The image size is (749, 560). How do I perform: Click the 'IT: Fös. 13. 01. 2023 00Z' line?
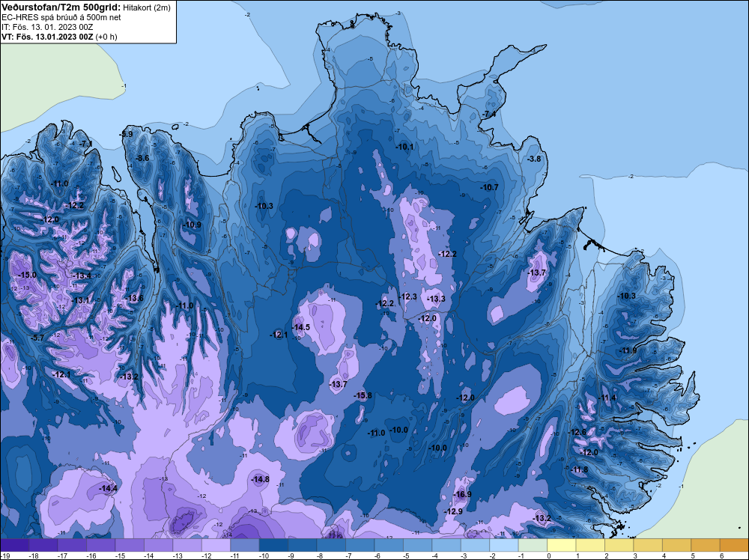click(x=47, y=27)
